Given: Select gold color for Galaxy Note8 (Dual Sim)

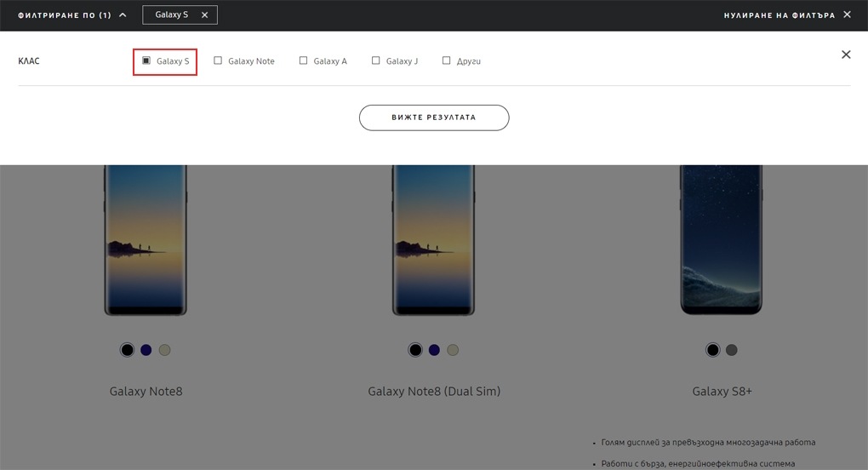Looking at the screenshot, I should coord(453,350).
